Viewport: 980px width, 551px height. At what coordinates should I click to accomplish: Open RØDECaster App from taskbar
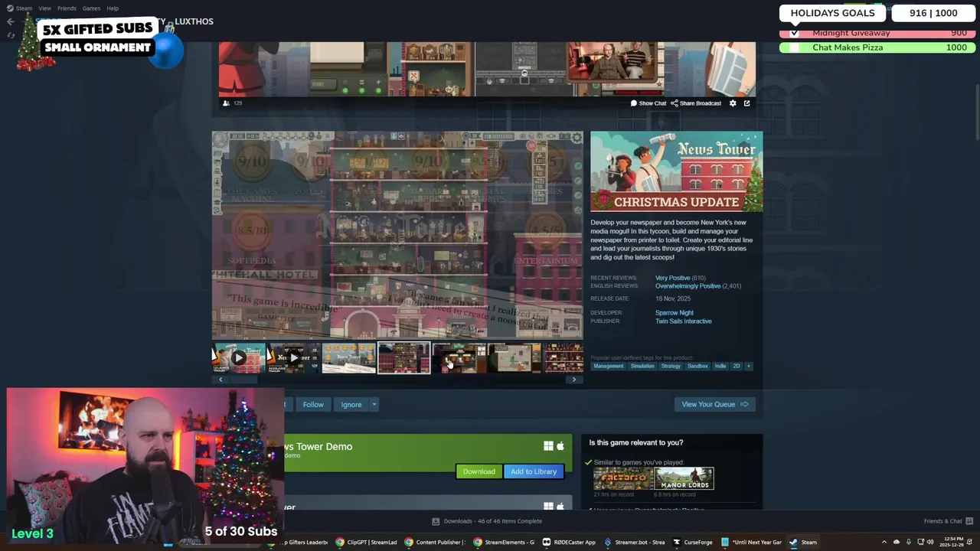569,543
